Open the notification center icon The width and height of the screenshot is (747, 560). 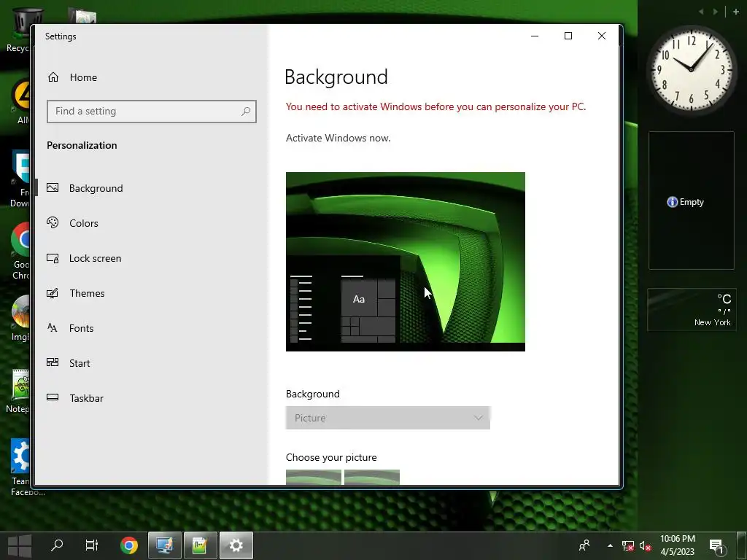tap(716, 545)
